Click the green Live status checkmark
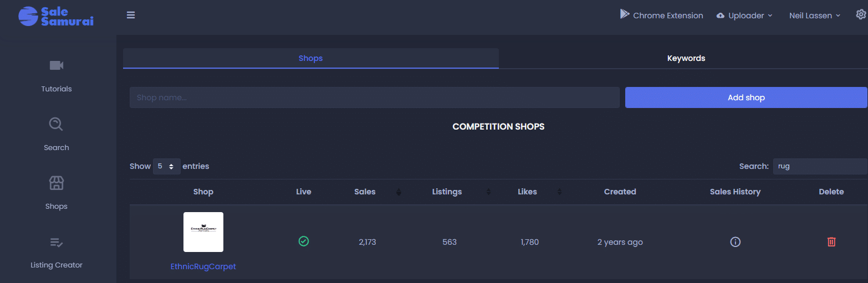Image resolution: width=868 pixels, height=283 pixels. [x=304, y=241]
